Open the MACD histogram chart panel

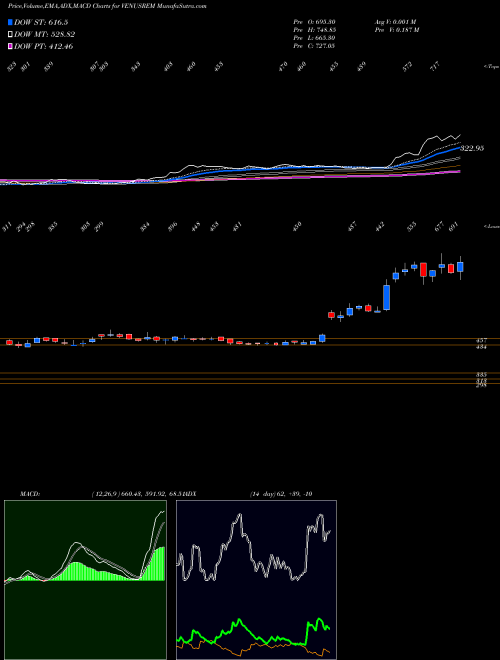pos(85,580)
